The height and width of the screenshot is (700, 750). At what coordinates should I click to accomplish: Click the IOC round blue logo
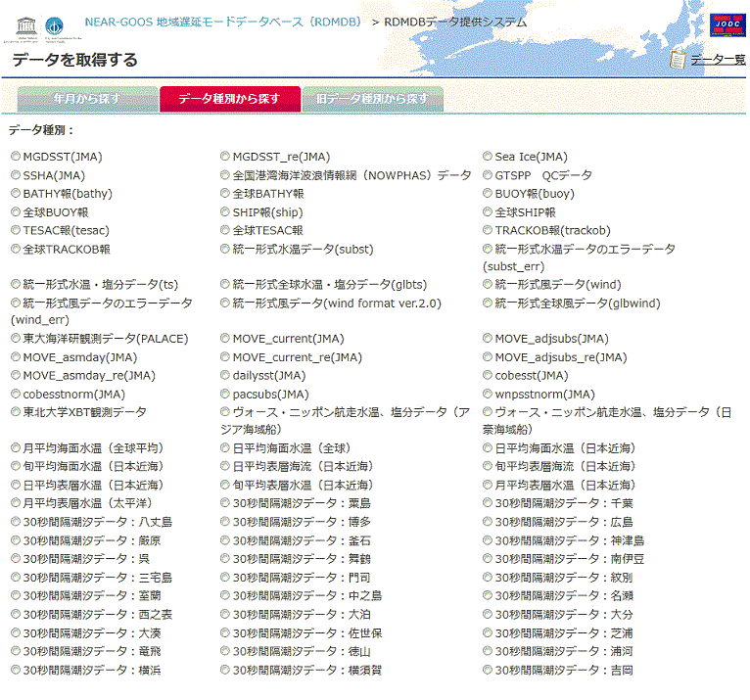54,26
